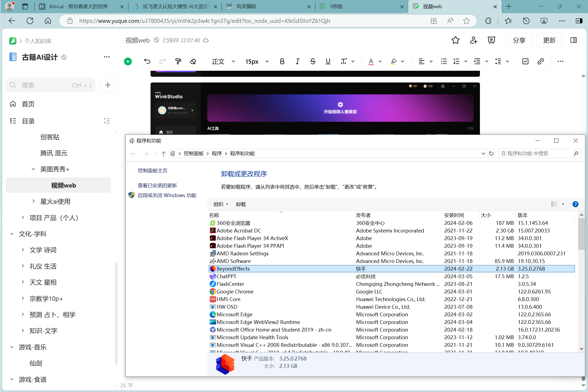Click the sidebar search field

click(51, 85)
